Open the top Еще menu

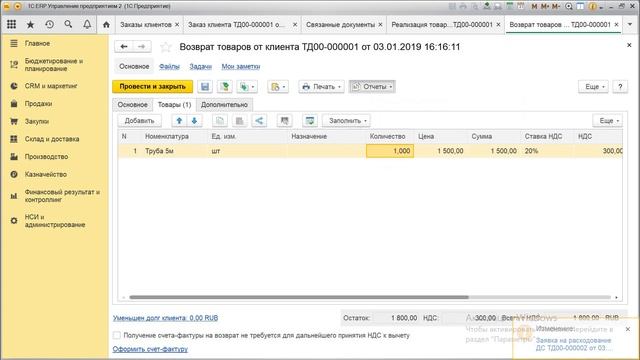(x=593, y=87)
